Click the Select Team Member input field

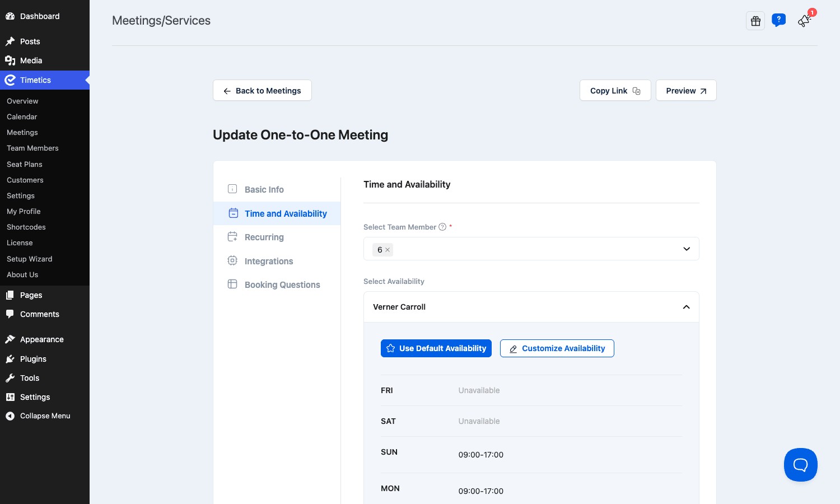pyautogui.click(x=531, y=249)
